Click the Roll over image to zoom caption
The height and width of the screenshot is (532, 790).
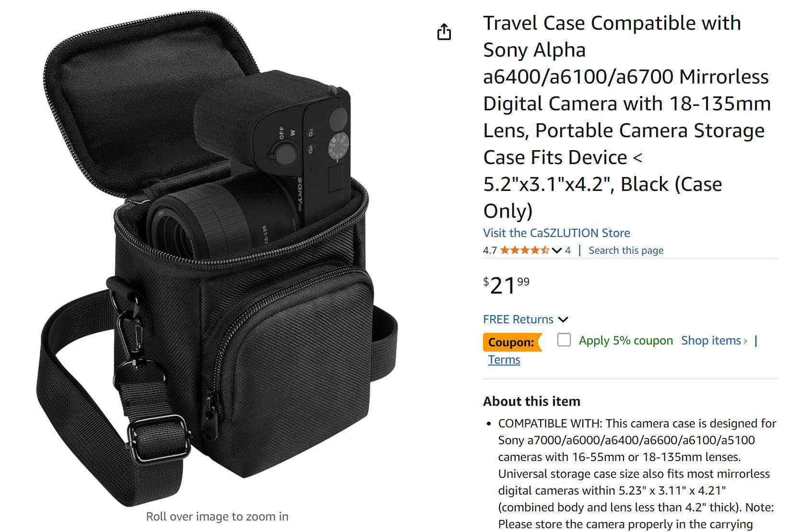(x=217, y=517)
